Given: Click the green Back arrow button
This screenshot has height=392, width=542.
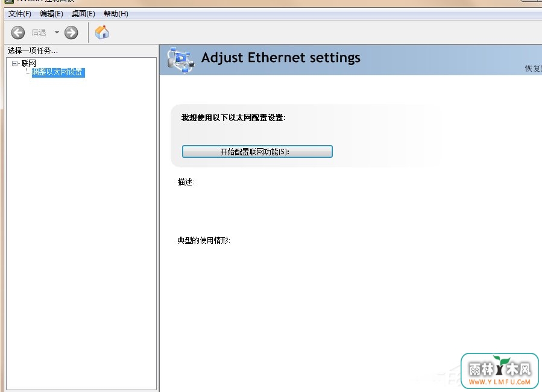Looking at the screenshot, I should (18, 33).
